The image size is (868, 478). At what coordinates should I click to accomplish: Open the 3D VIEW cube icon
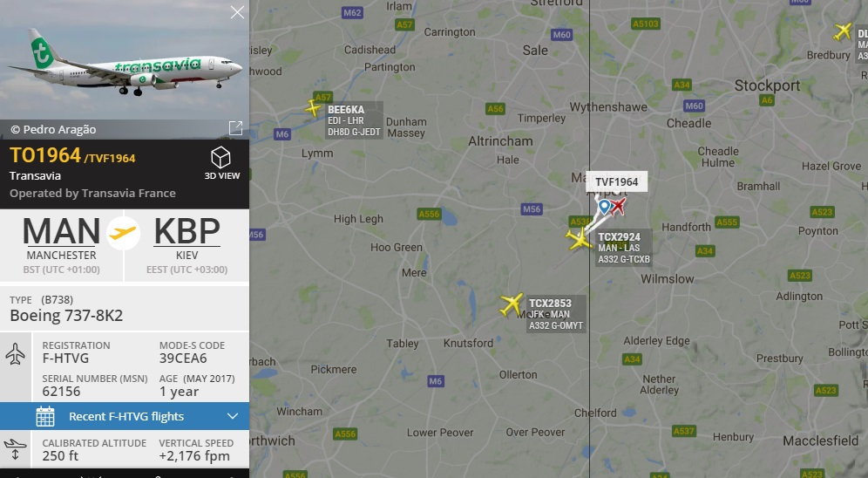pos(220,157)
